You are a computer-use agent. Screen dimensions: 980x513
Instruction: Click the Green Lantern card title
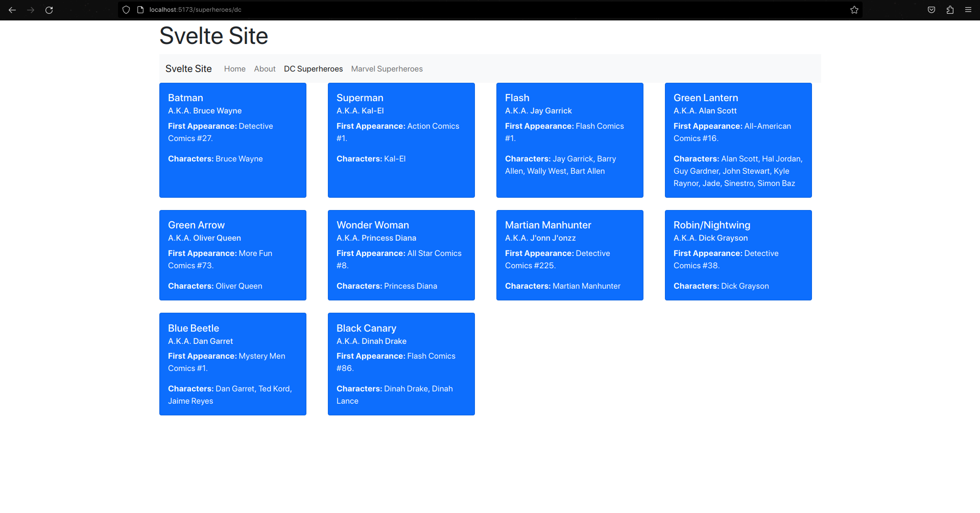click(x=706, y=98)
